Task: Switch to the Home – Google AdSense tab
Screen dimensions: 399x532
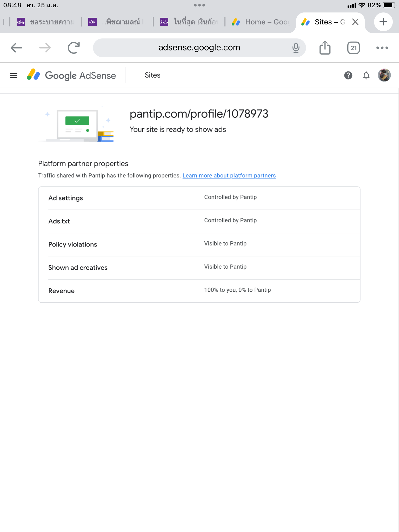Action: click(x=260, y=22)
